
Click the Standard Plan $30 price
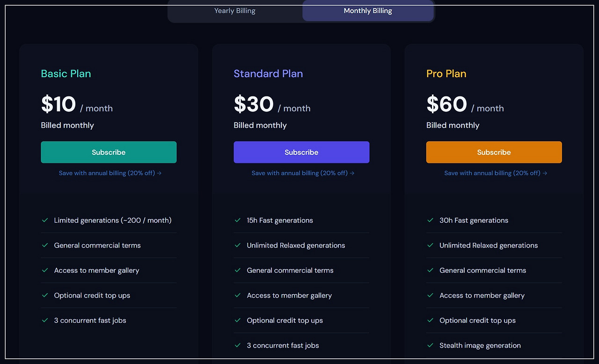coord(254,104)
